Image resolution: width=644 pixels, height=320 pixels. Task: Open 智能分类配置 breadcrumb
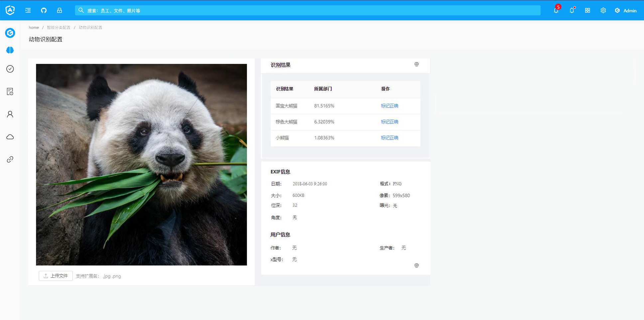(59, 28)
